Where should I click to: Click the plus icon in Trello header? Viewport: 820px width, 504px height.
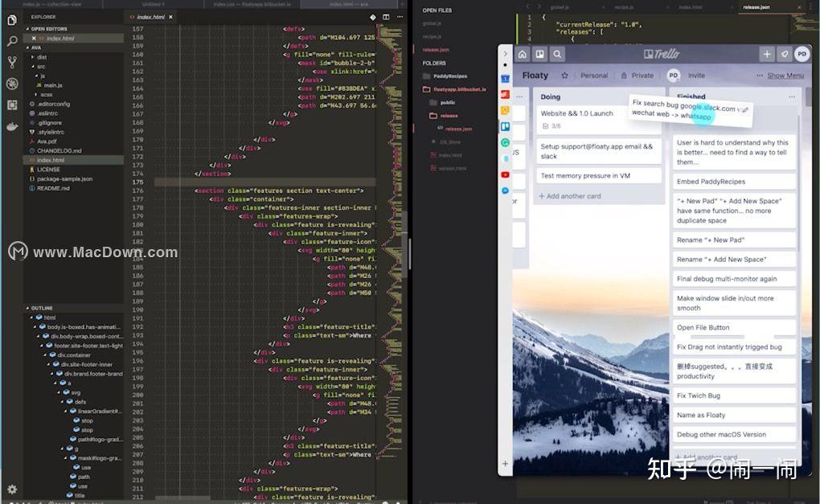point(767,54)
